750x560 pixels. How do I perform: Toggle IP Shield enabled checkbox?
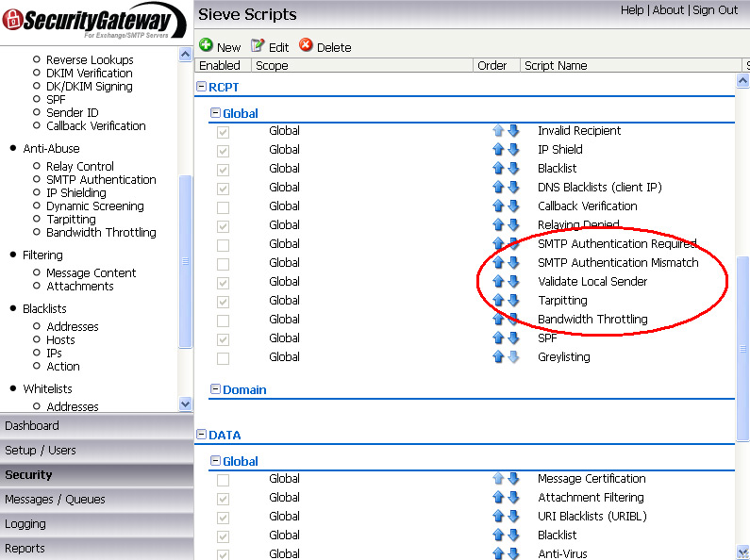(223, 151)
